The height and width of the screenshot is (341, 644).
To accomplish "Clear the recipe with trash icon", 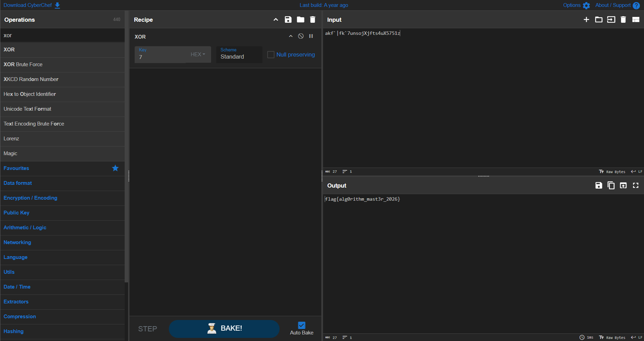I will tap(313, 20).
